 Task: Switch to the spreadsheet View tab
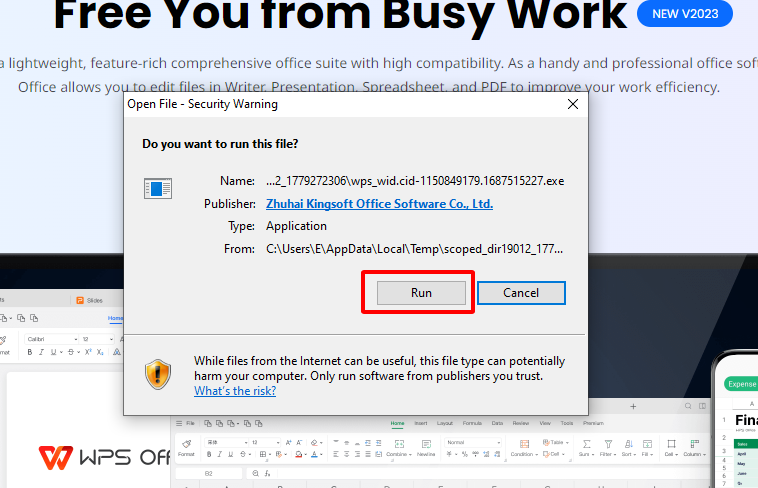(545, 423)
